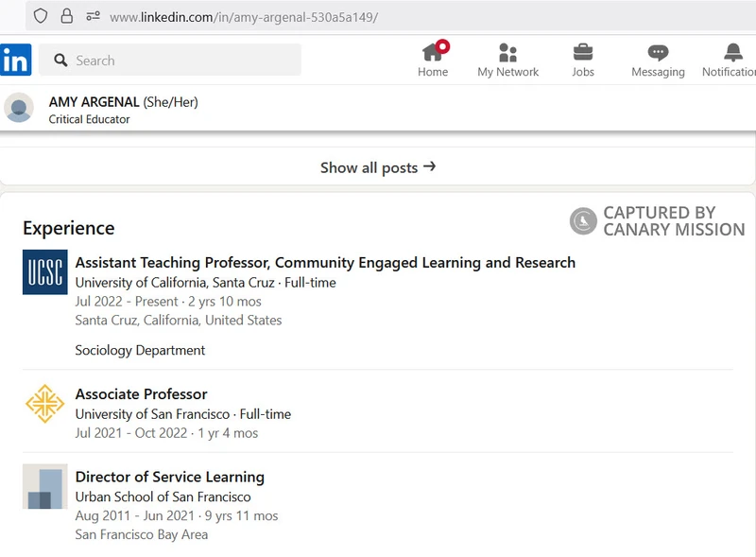Click the Jobs tab label
The height and width of the screenshot is (557, 756).
[583, 72]
